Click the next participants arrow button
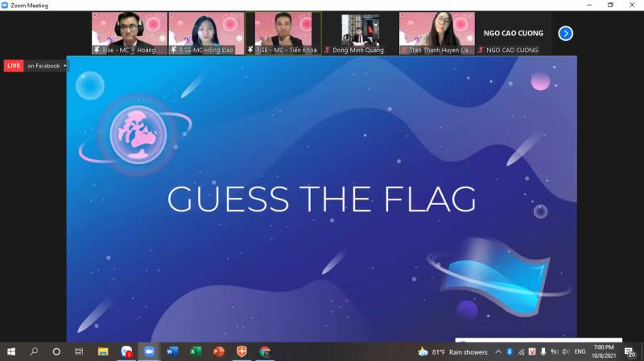Screen dimensions: 644x361 [565, 33]
